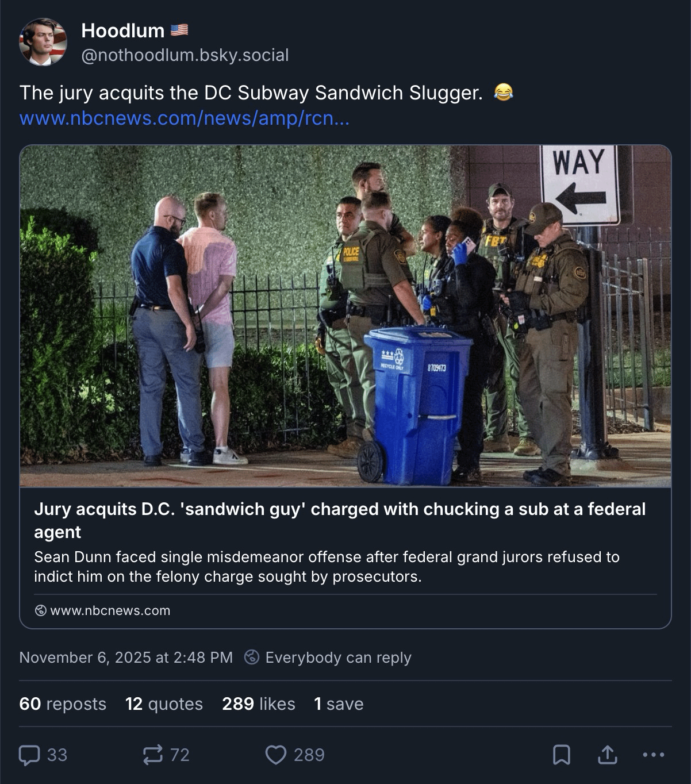The height and width of the screenshot is (784, 691).
Task: Click the article preview photo
Action: [345, 316]
